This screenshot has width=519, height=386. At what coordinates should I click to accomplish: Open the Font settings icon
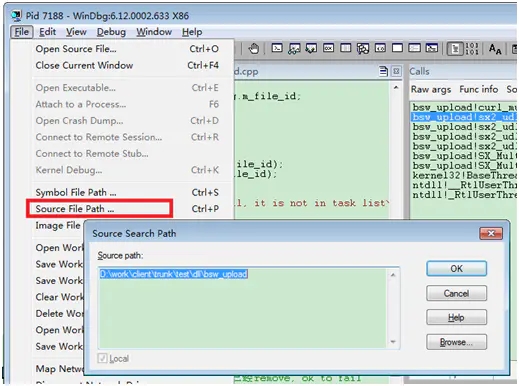coord(495,49)
